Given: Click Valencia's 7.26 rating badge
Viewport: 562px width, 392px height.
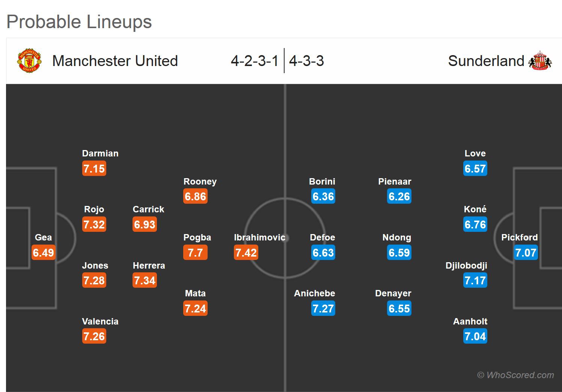Looking at the screenshot, I should coord(94,336).
